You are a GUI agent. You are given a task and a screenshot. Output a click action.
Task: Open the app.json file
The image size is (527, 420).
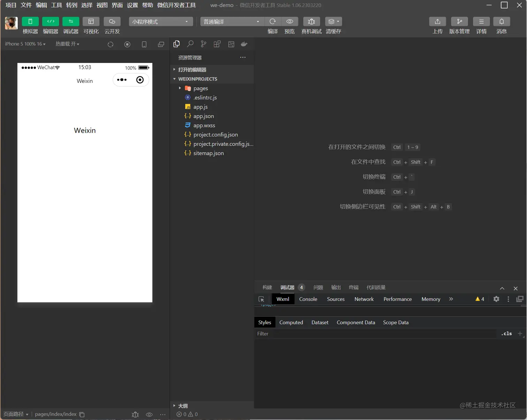[212, 116]
